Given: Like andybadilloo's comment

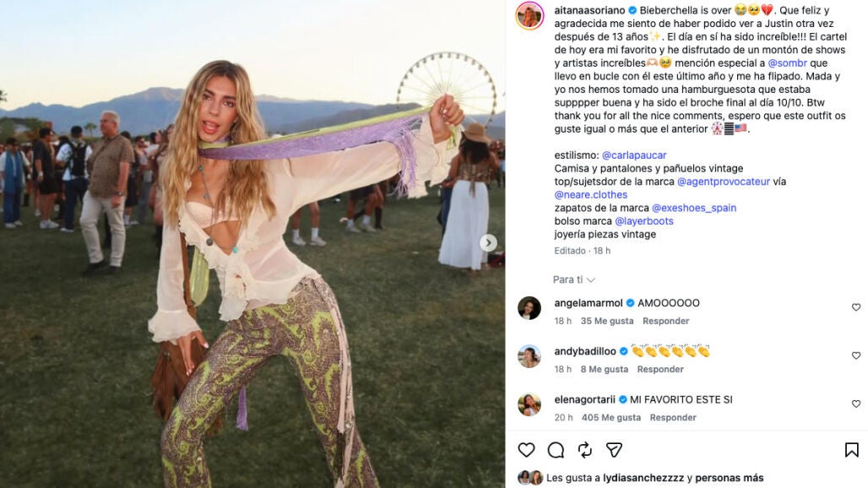Looking at the screenshot, I should (x=856, y=355).
